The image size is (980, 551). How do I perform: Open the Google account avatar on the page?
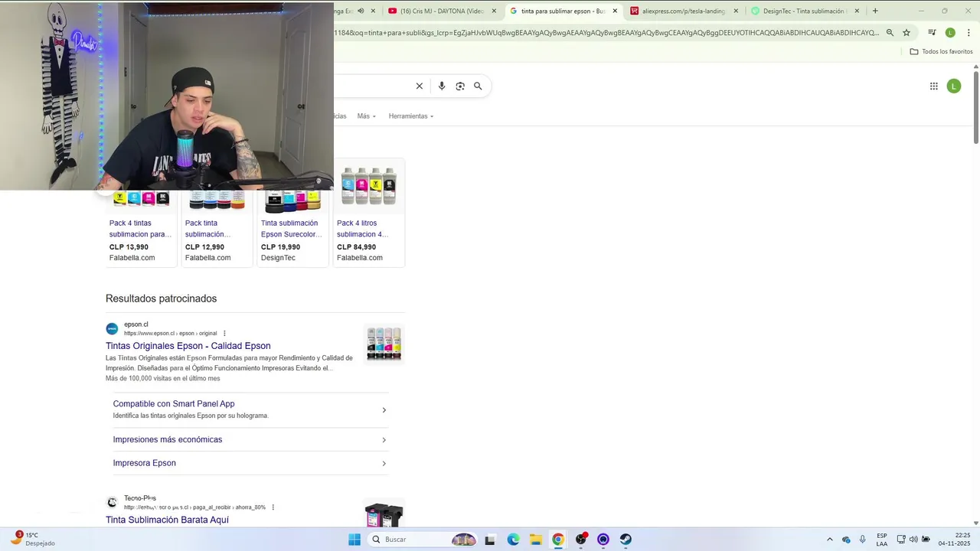coord(954,86)
